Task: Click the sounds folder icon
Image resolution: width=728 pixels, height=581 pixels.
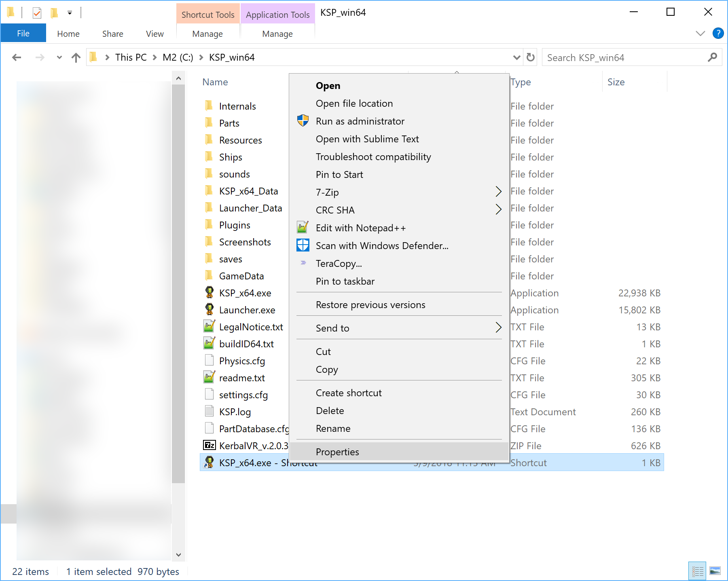Action: [x=209, y=174]
